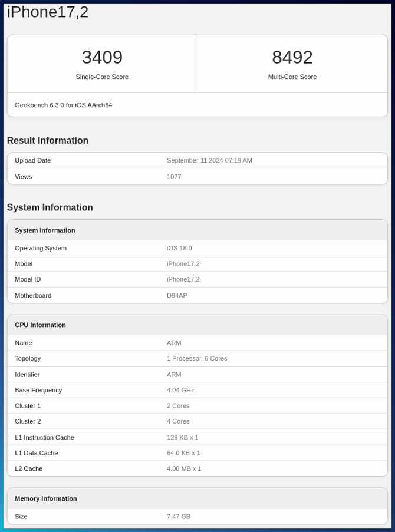Click the Upload Date label

(32, 160)
